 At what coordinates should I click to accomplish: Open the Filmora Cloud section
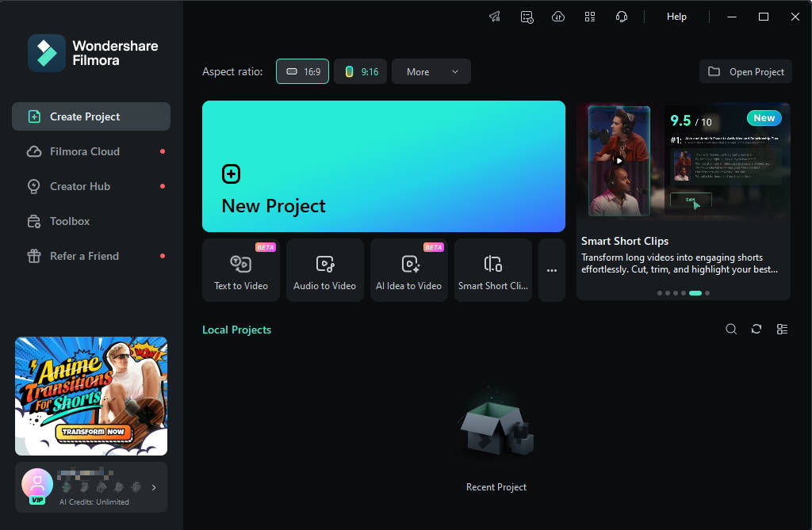pos(91,151)
